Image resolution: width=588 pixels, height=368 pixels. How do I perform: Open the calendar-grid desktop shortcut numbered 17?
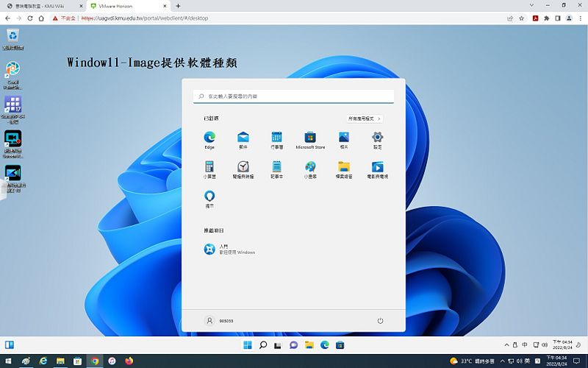(13, 109)
